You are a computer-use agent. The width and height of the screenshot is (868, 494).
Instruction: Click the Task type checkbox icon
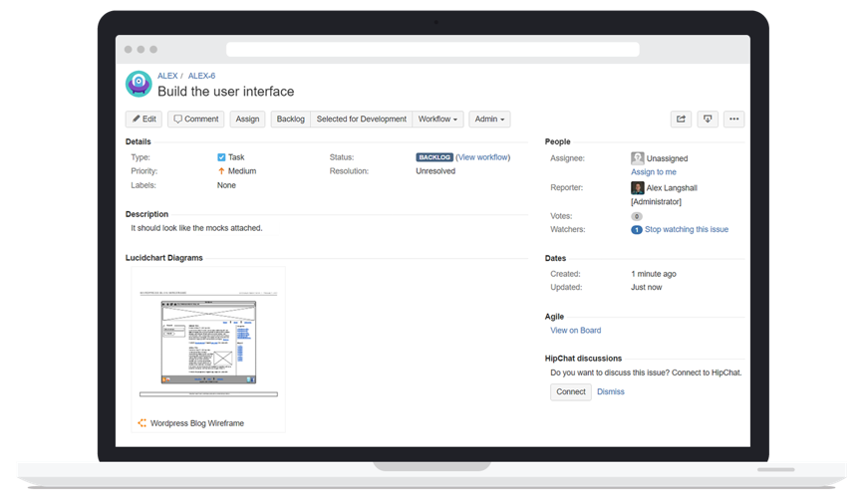(x=221, y=157)
